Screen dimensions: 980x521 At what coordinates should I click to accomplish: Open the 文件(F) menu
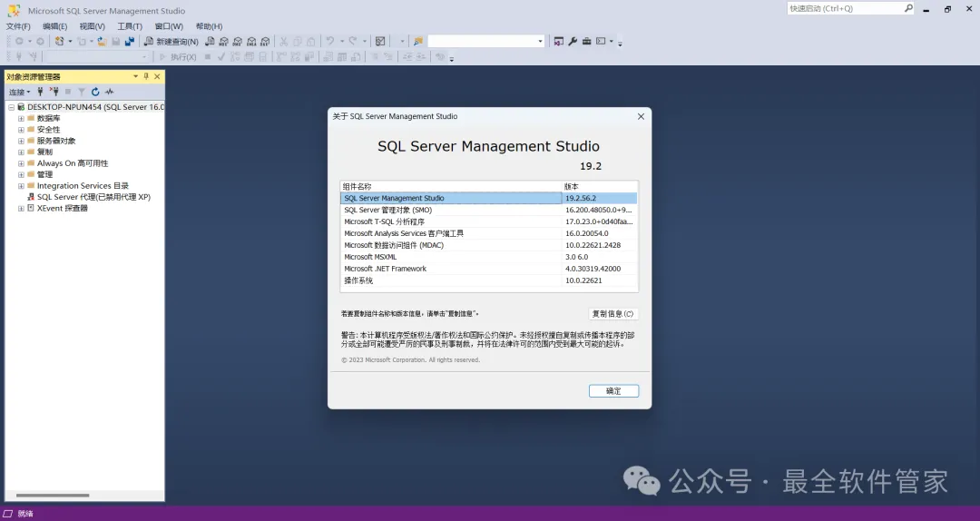pyautogui.click(x=18, y=26)
